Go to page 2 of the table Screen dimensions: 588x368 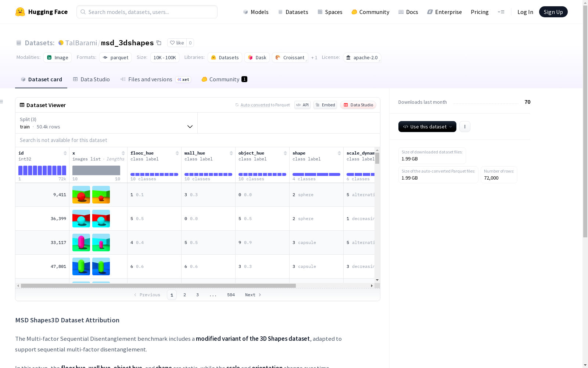184,295
